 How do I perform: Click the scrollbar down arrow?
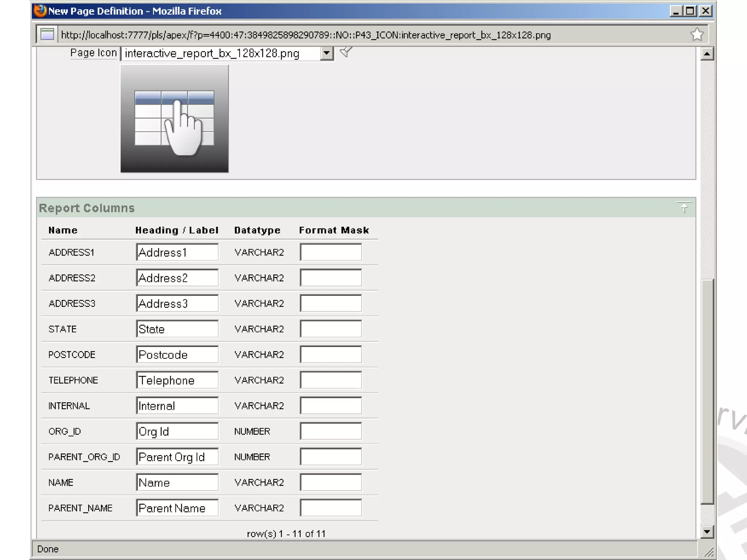(707, 532)
